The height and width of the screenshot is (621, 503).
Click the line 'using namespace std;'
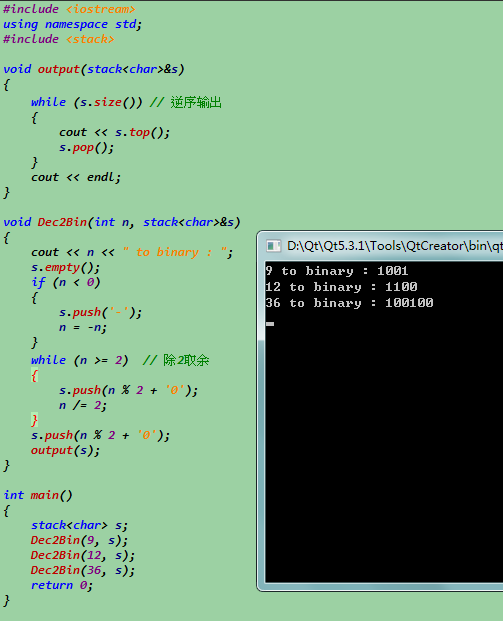tap(72, 24)
